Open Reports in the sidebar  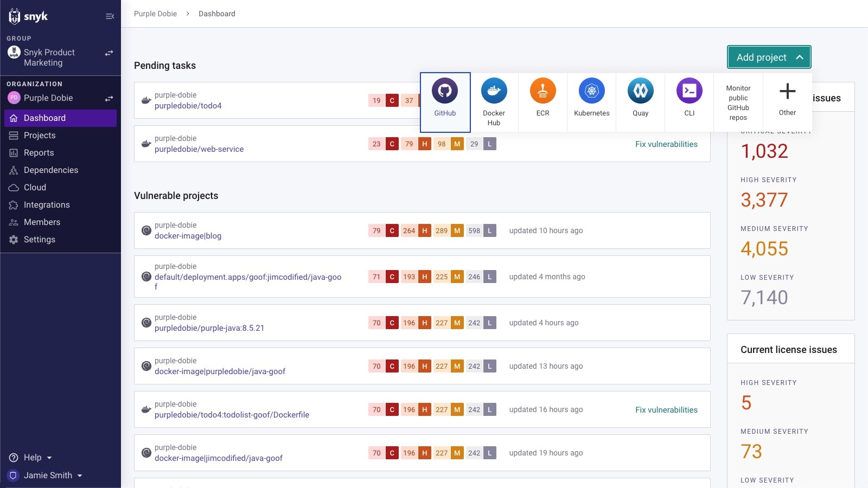coord(60,153)
